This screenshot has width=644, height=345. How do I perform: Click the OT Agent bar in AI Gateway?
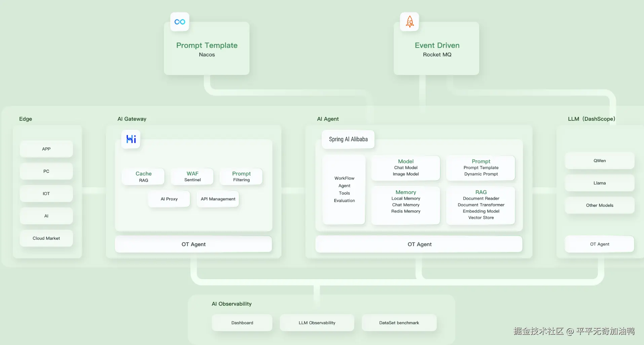tap(193, 244)
